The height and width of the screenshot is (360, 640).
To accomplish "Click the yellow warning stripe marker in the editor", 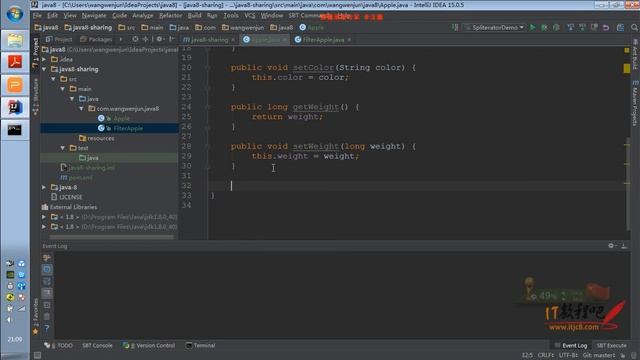I will [x=627, y=68].
